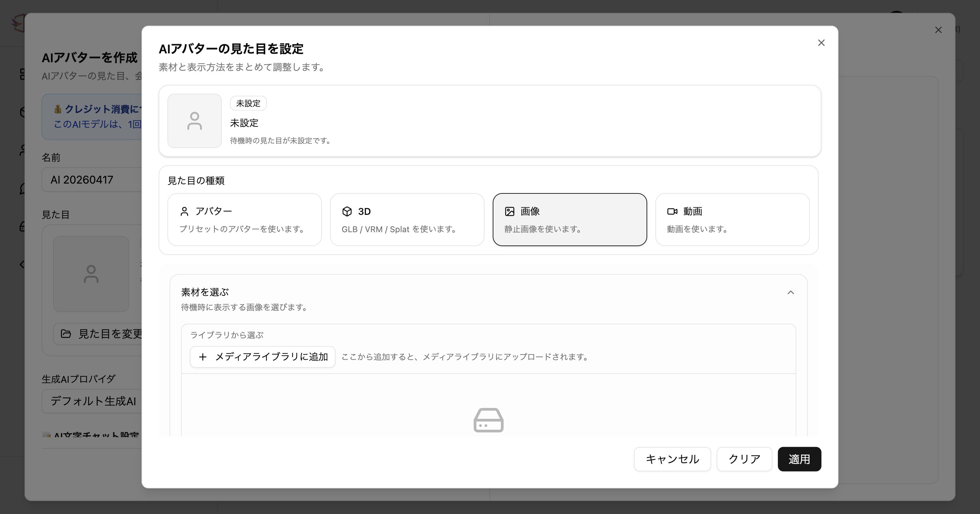Click the クレジット消費 notice in background
Image resolution: width=980 pixels, height=514 pixels.
point(92,117)
